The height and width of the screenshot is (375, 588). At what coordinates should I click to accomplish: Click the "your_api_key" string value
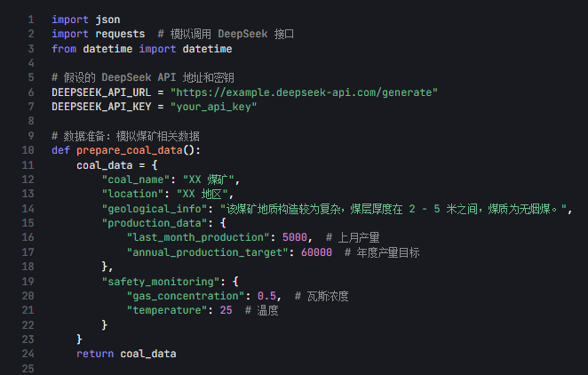[x=213, y=107]
